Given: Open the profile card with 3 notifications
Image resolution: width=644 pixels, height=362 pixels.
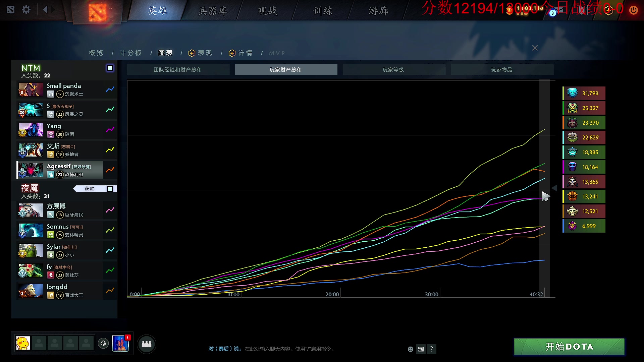Looking at the screenshot, I should pos(120,343).
